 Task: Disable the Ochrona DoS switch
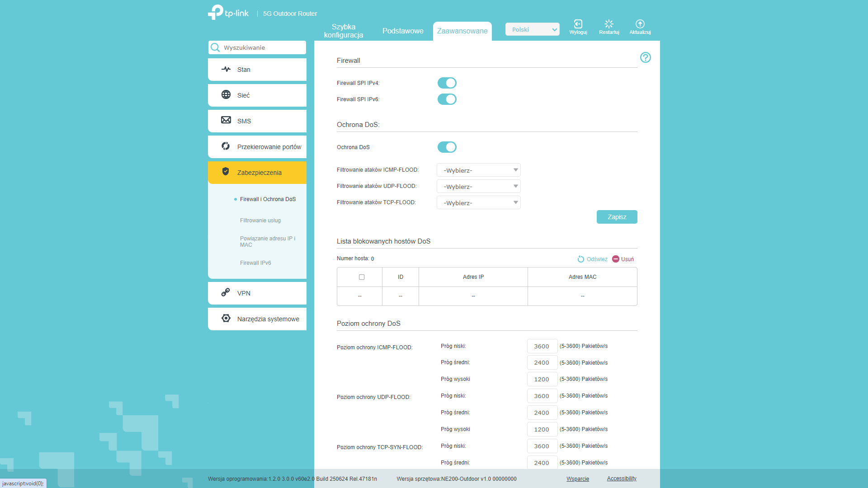(x=447, y=147)
